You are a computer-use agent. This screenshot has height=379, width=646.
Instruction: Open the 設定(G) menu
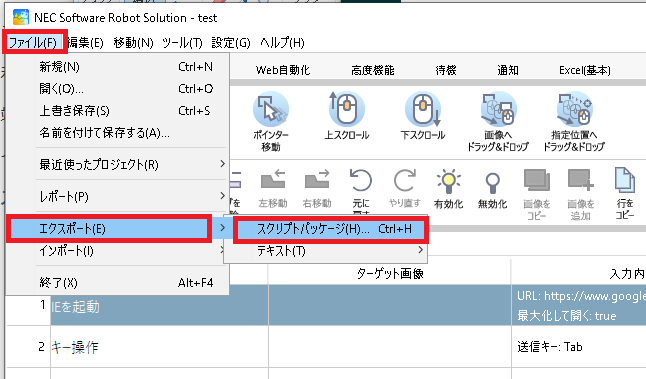[x=231, y=42]
